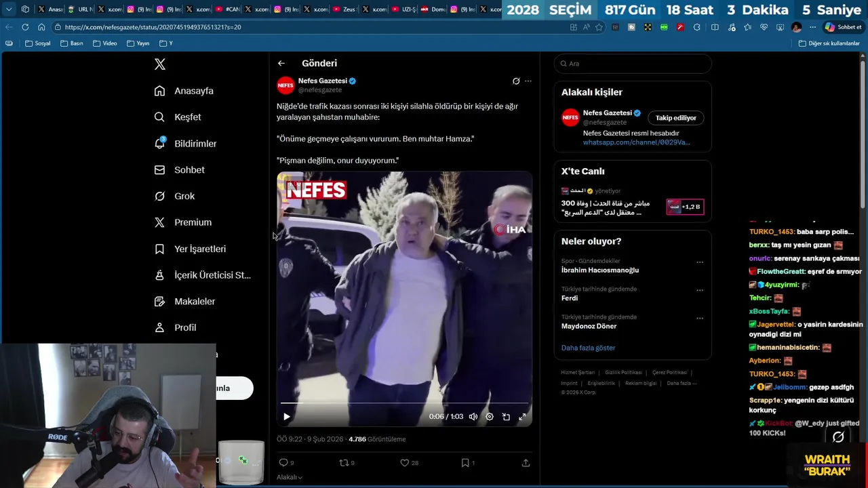Play the video
This screenshot has width=868, height=488.
(286, 417)
